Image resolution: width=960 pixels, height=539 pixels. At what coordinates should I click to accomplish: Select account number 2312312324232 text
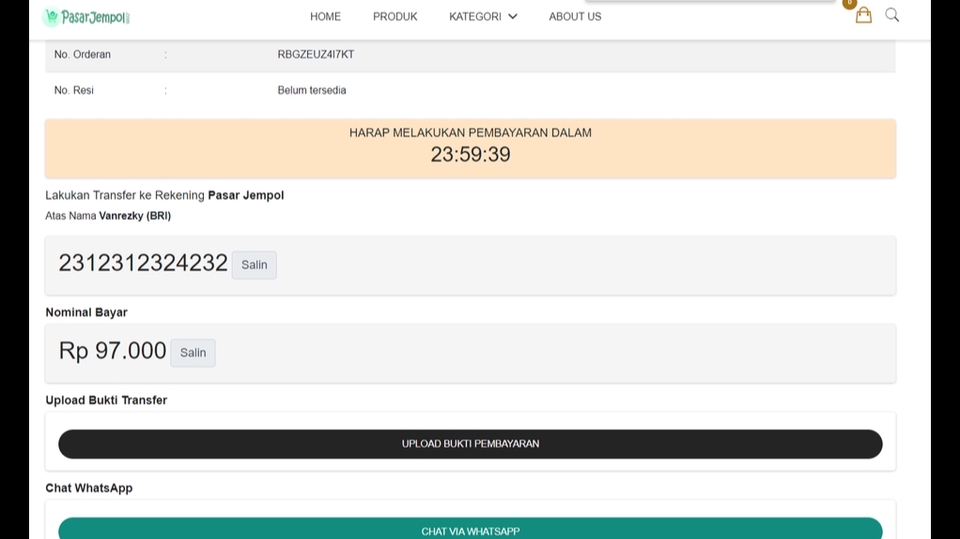143,263
